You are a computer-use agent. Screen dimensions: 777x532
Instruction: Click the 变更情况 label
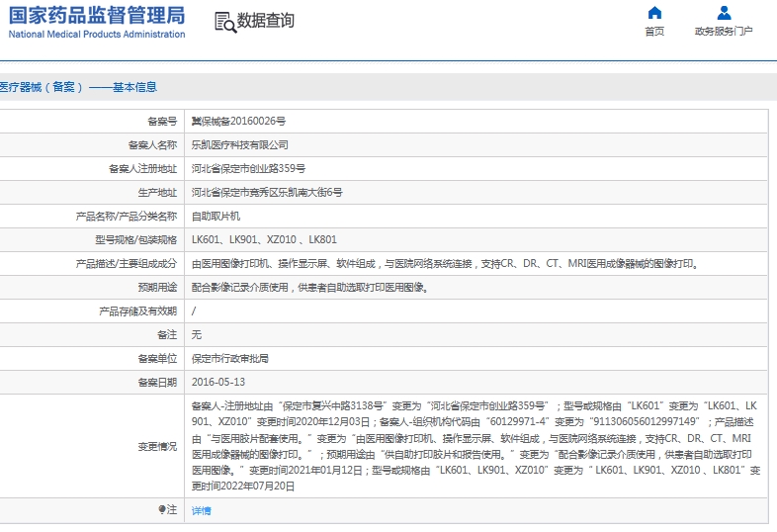pos(157,446)
